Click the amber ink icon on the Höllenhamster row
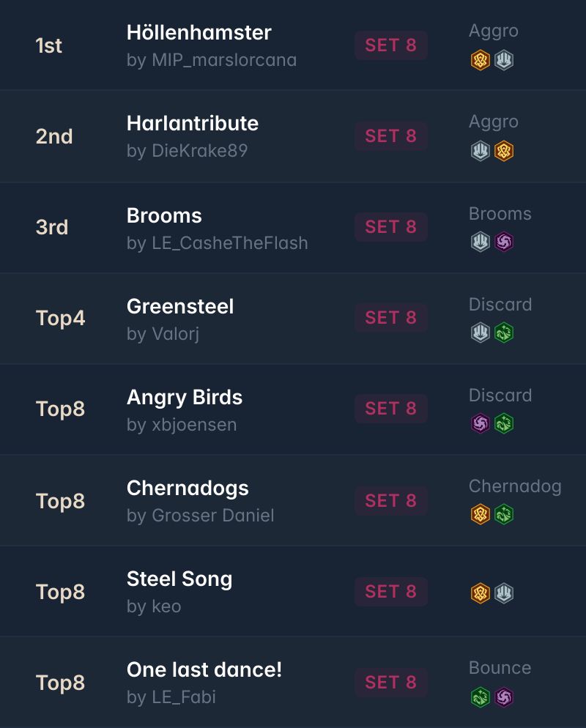Viewport: 586px width, 728px height. tap(480, 60)
